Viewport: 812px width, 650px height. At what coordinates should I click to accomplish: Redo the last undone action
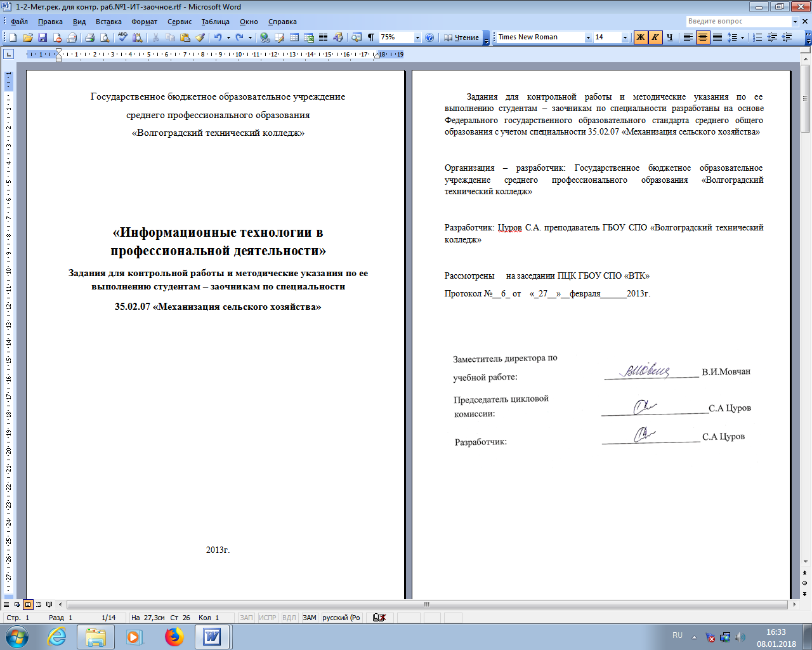(240, 37)
